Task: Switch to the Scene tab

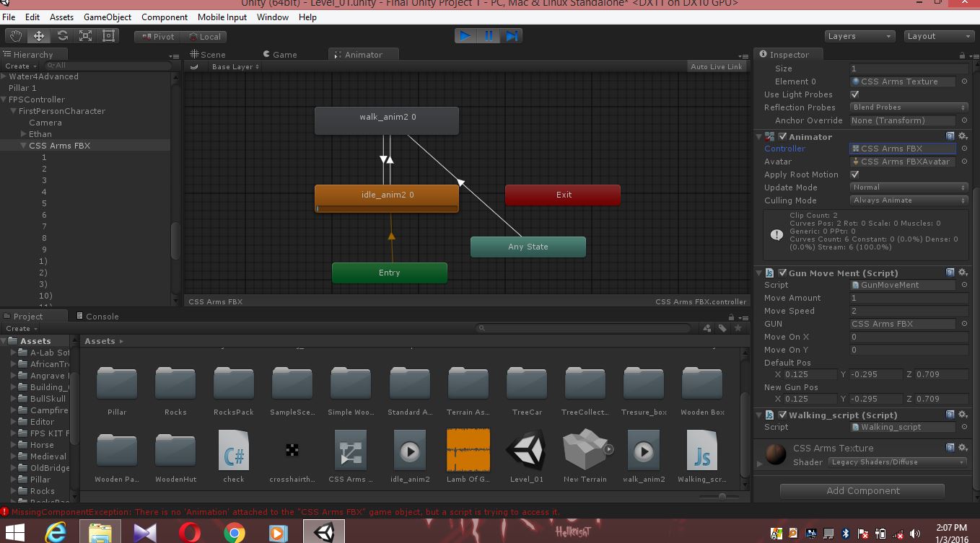Action: (208, 55)
